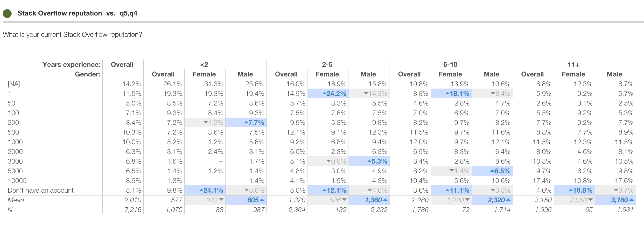Click the up arrow next to 18.1%
This screenshot has height=226, width=644.
click(447, 94)
